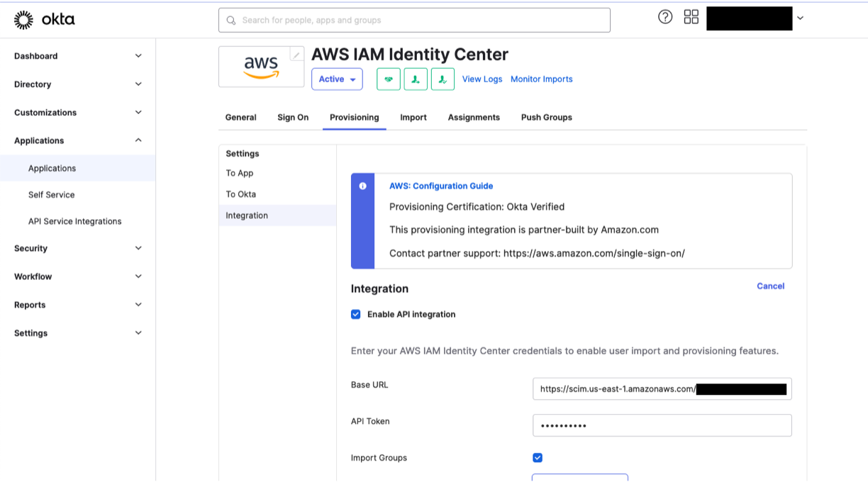
Task: Disable the Enable API integration checkbox
Action: coord(355,314)
